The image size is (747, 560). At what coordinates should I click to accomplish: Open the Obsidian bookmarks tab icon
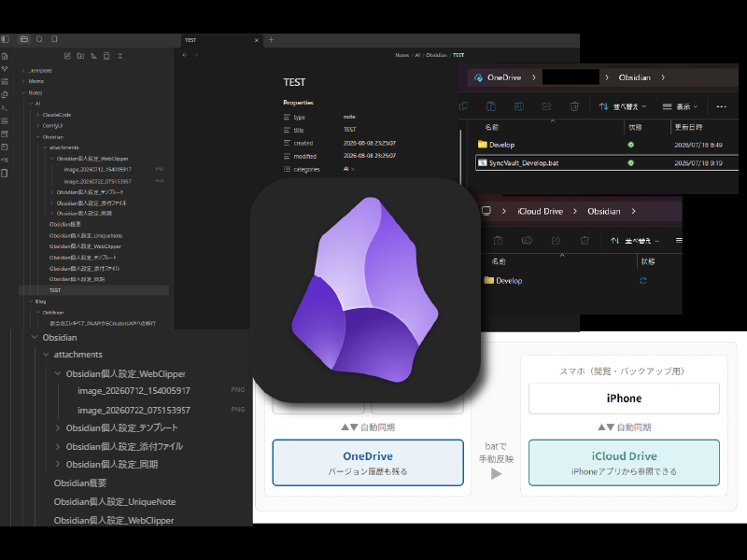(x=54, y=39)
